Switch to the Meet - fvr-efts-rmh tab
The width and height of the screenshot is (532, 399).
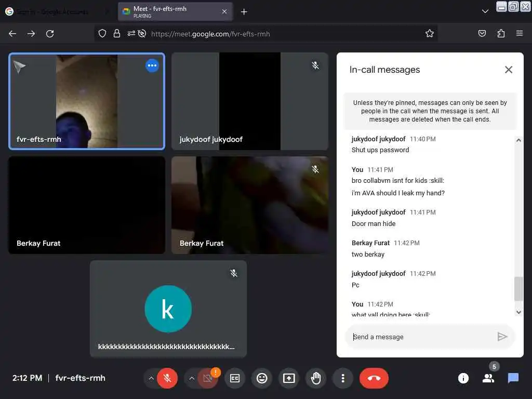[175, 11]
